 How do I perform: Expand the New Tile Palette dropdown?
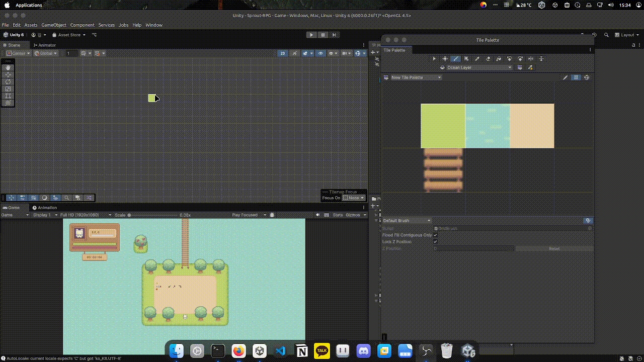416,77
